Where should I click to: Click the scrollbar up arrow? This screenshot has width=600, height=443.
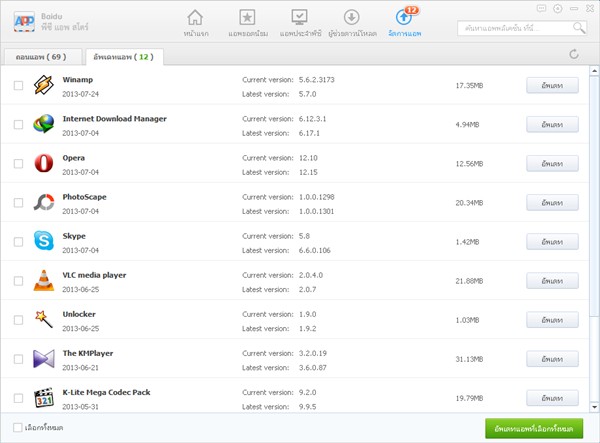coord(594,71)
